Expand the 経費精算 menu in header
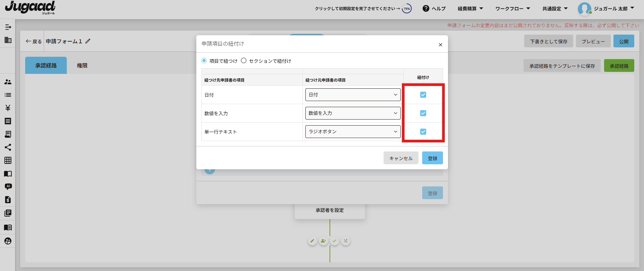 coord(470,9)
